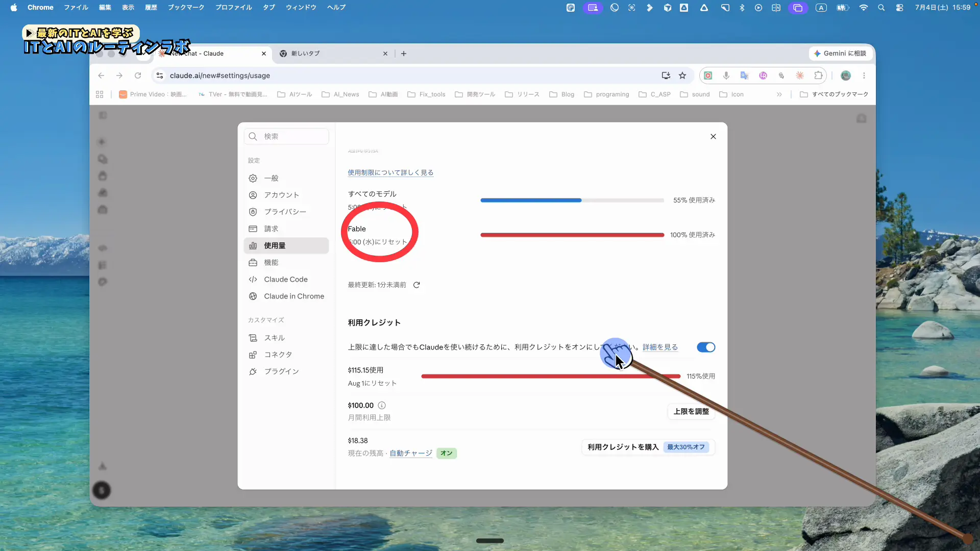Bookmark this page with the star icon
Screen dimensions: 980x551
682,76
